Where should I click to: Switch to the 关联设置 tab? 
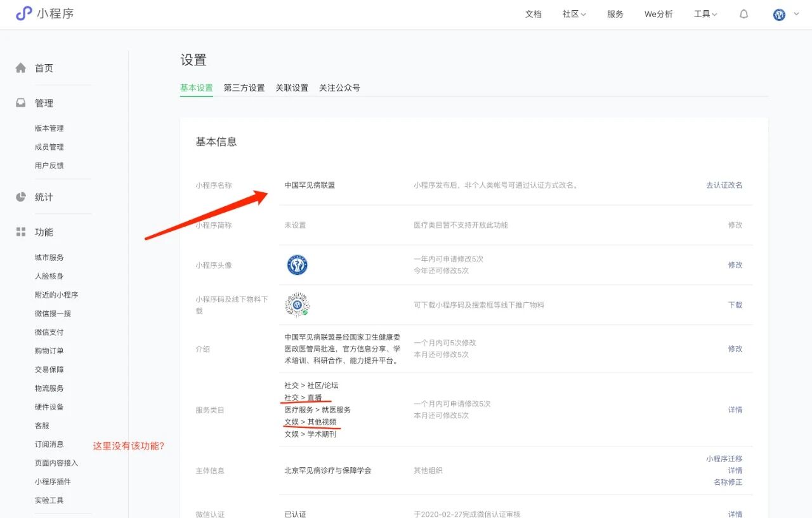coord(292,88)
